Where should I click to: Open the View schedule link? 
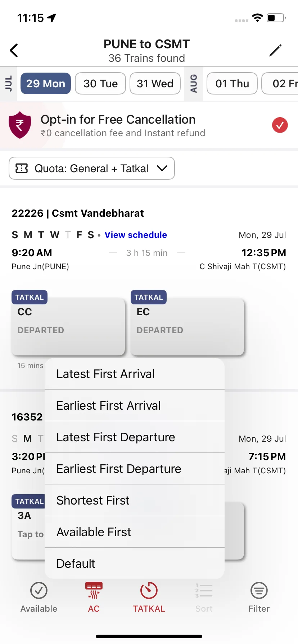pyautogui.click(x=136, y=235)
